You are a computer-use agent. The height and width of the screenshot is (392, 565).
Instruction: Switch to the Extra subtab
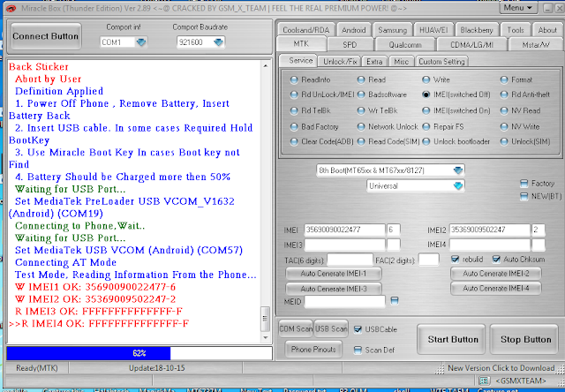click(374, 62)
